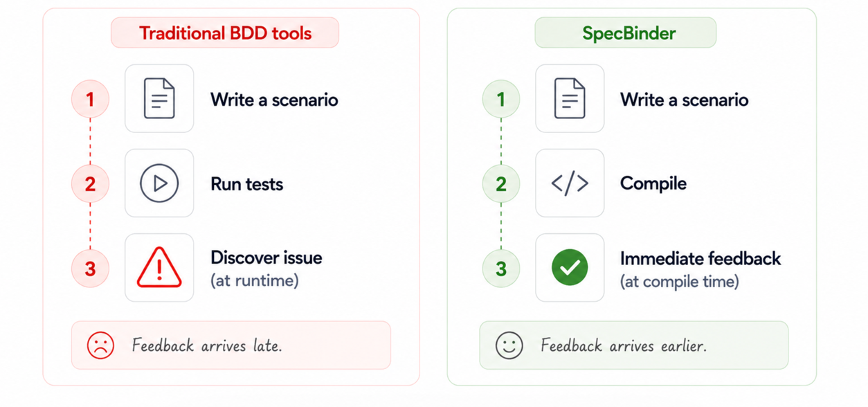Click the sad face icon
The width and height of the screenshot is (868, 407).
coord(100,345)
